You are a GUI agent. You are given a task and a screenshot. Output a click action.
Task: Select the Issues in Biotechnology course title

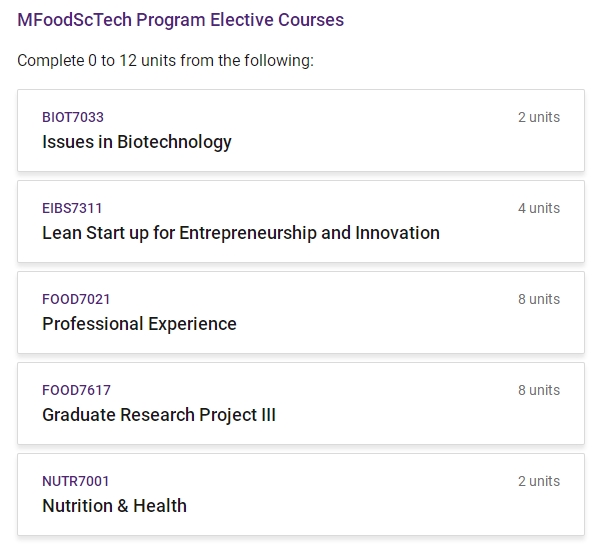point(137,142)
